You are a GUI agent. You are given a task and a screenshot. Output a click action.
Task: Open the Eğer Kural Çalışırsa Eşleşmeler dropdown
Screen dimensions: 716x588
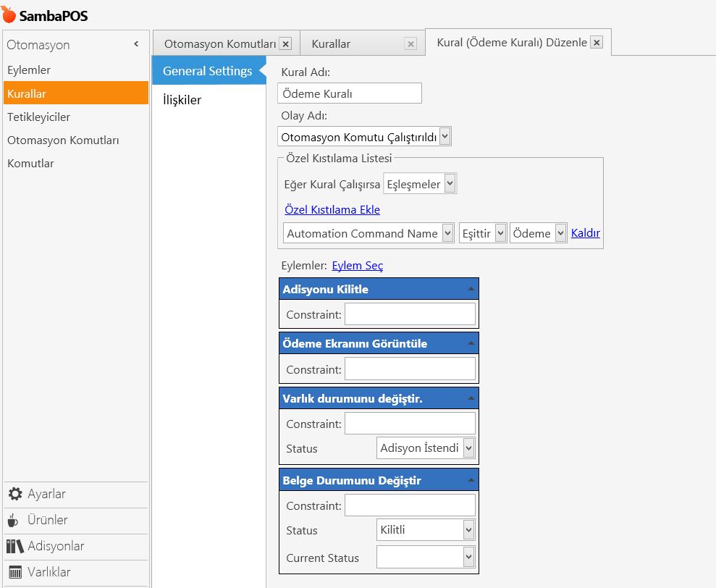tap(450, 184)
